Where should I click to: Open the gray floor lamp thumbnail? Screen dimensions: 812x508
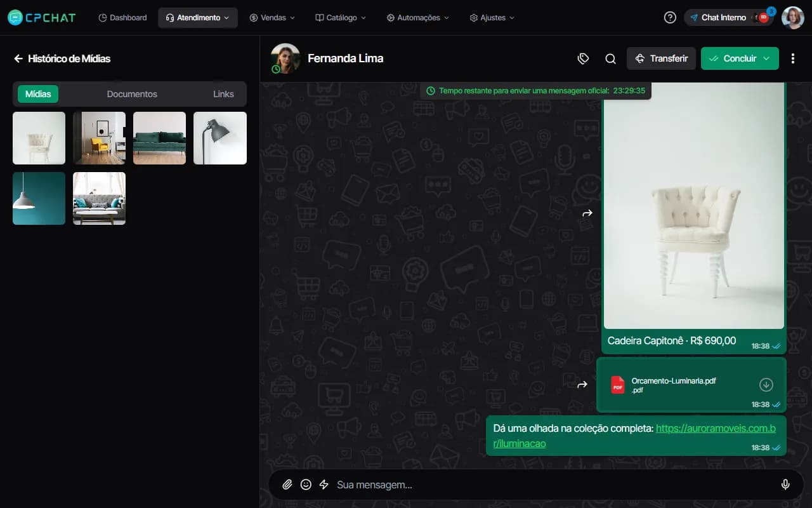click(220, 138)
